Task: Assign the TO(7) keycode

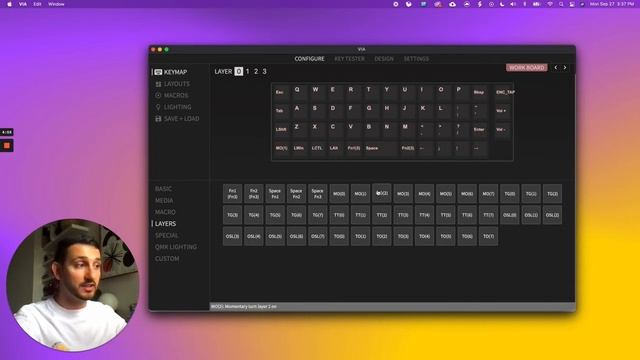Action: pos(488,236)
